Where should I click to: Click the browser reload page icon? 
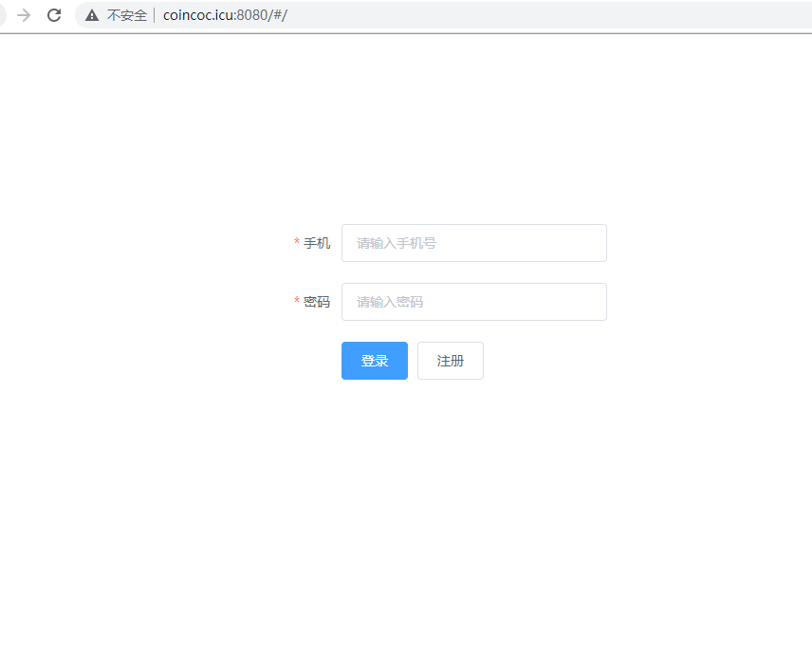54,15
